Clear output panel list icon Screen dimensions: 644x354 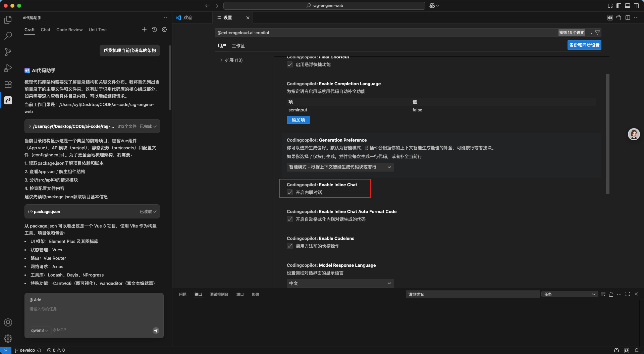coord(603,294)
